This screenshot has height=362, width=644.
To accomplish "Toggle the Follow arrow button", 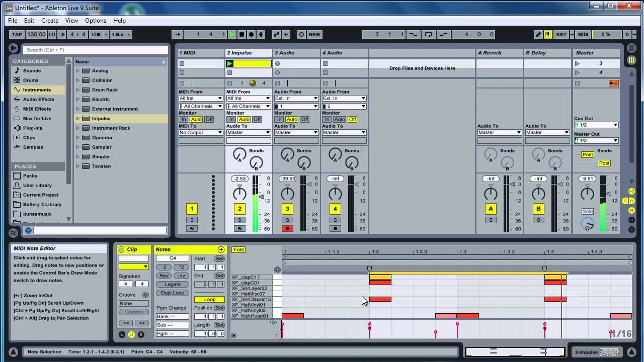I will pos(177,34).
